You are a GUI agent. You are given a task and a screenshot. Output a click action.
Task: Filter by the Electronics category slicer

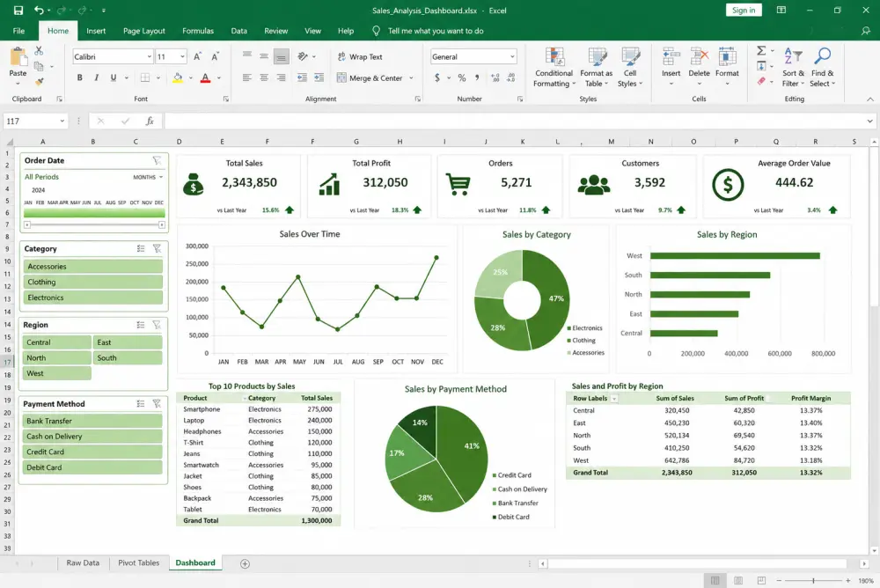tap(93, 298)
